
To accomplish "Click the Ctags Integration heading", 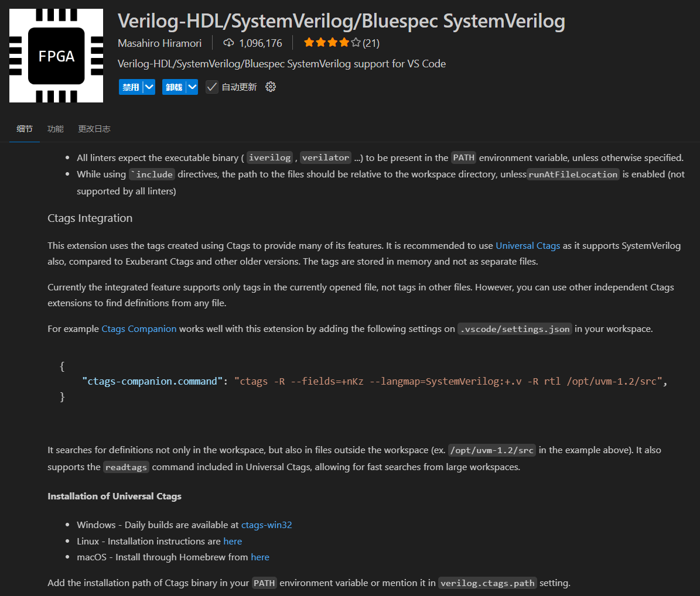I will (90, 218).
